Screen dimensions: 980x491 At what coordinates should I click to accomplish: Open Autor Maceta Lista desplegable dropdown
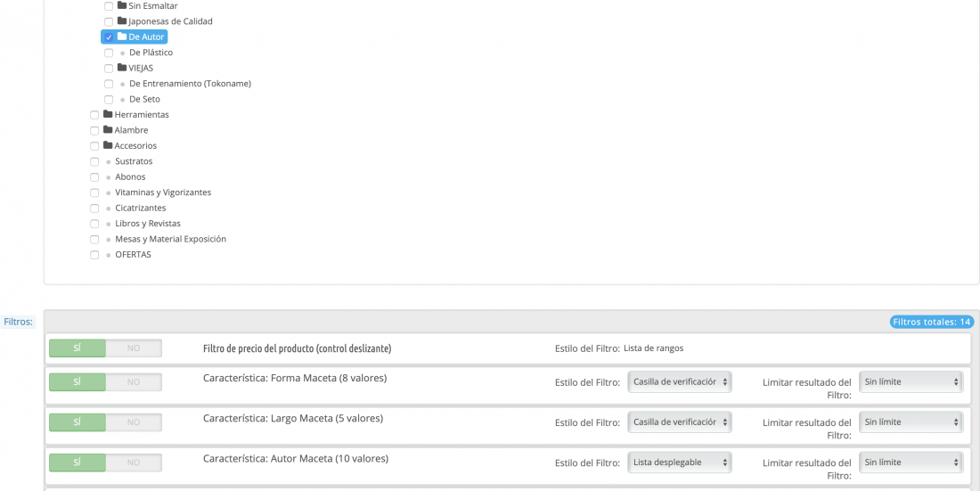click(x=680, y=462)
